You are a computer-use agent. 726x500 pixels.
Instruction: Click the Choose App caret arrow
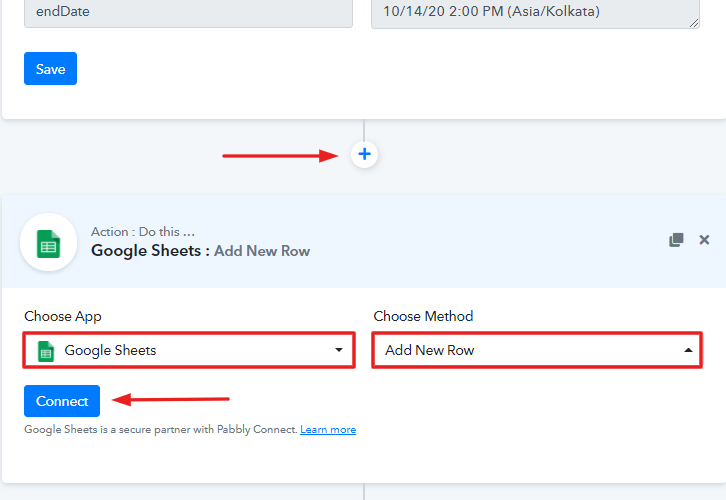pyautogui.click(x=339, y=350)
